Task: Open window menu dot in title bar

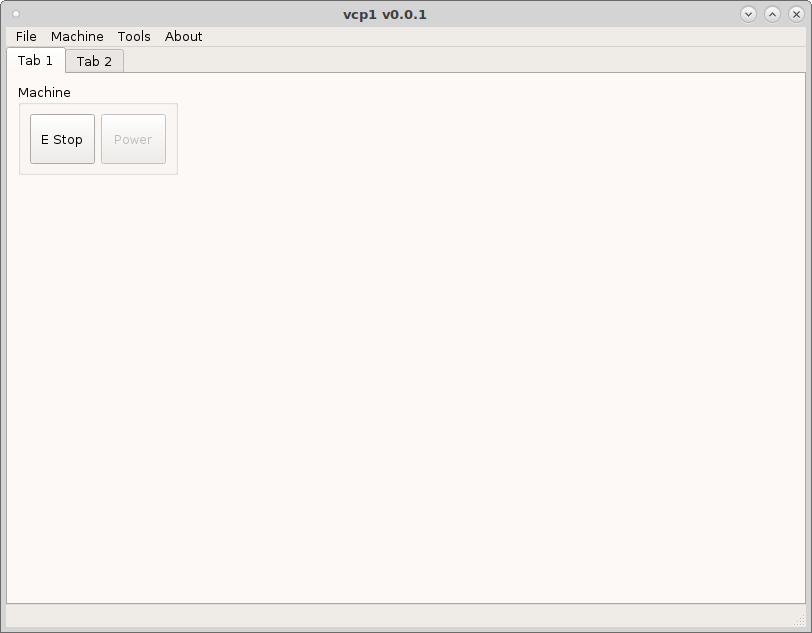Action: 16,14
